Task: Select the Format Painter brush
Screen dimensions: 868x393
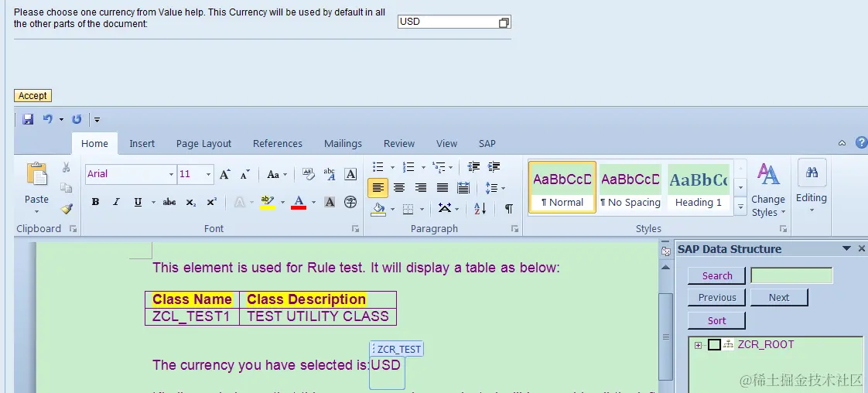Action: (x=67, y=208)
